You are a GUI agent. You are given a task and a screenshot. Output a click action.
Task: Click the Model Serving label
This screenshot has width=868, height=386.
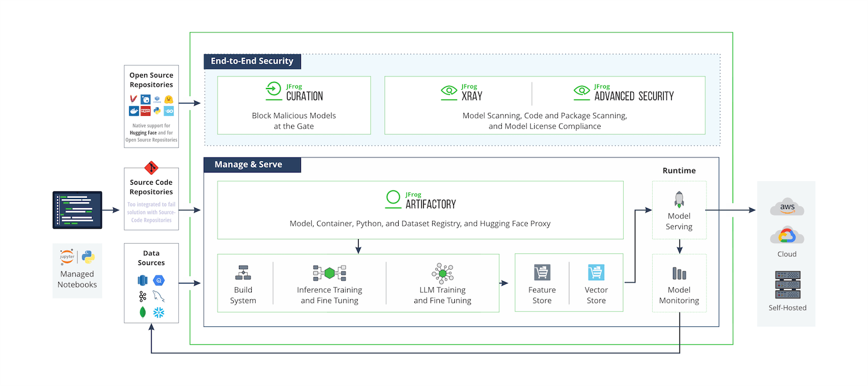point(679,221)
